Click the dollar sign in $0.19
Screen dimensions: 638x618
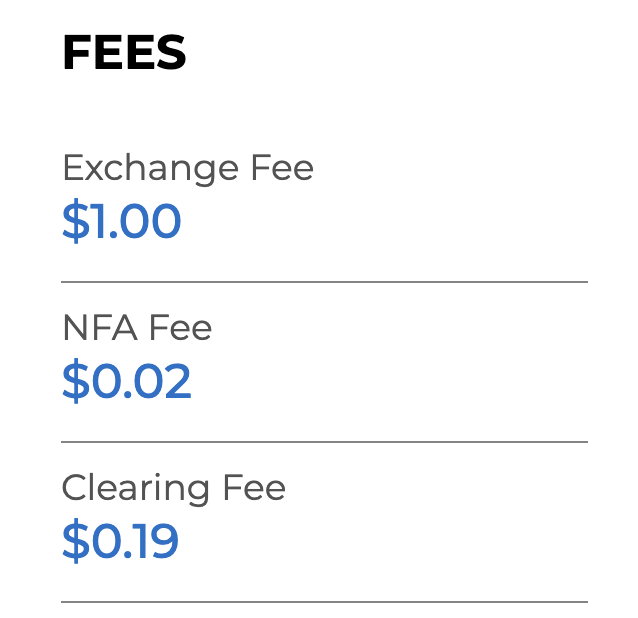[x=75, y=541]
